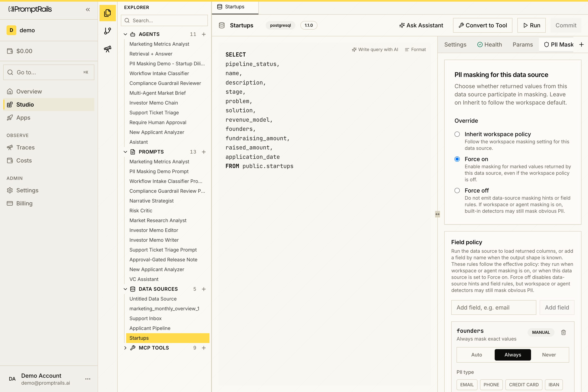Image resolution: width=588 pixels, height=392 pixels.
Task: Toggle the IBAN PII type chip
Action: click(x=554, y=384)
